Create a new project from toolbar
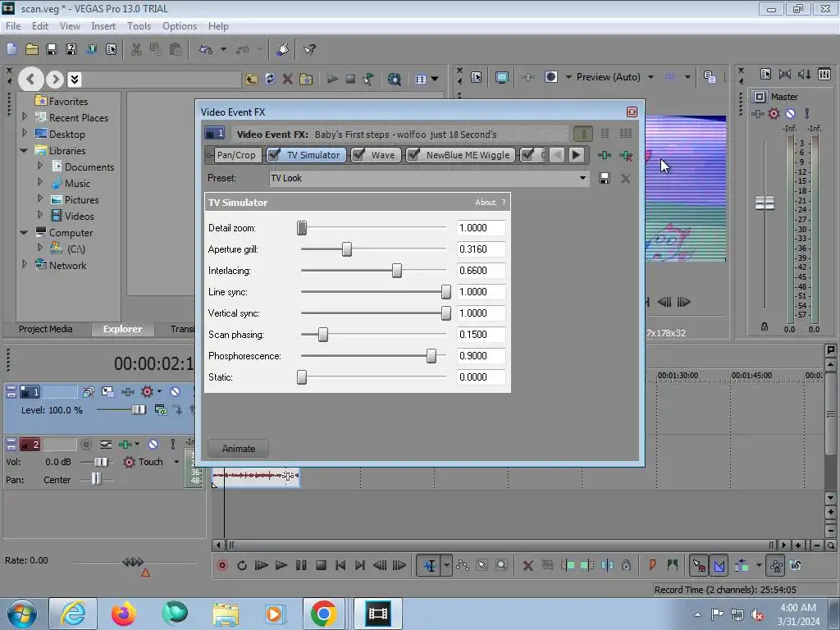This screenshot has width=840, height=630. pos(11,49)
